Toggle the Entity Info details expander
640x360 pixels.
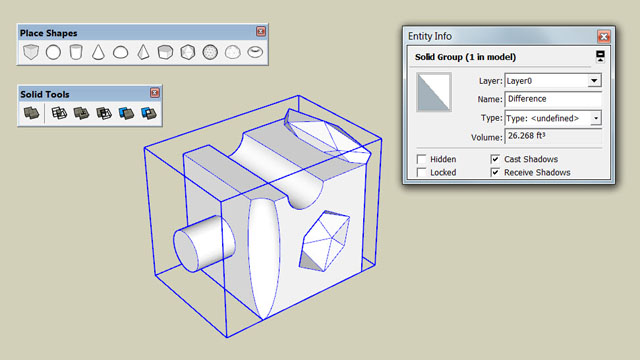tap(600, 56)
